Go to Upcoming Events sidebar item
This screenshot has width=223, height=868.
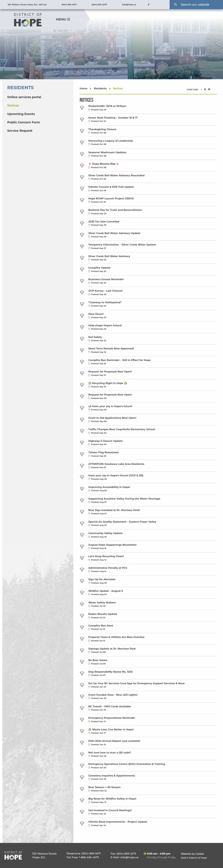point(21,114)
